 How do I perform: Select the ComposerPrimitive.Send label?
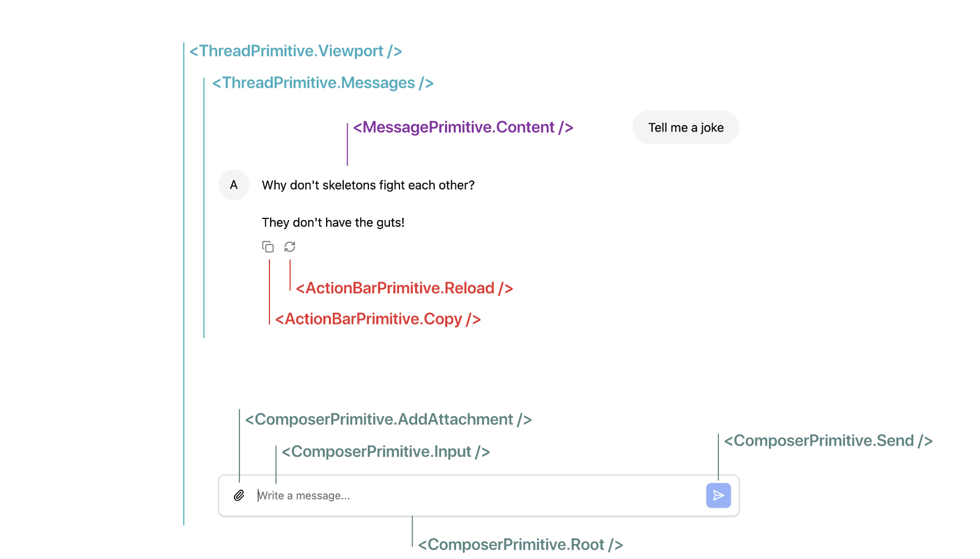pyautogui.click(x=827, y=441)
